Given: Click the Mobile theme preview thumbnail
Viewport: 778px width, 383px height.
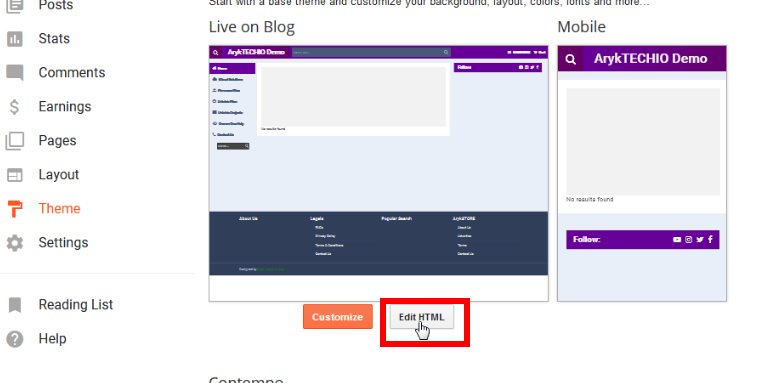Looking at the screenshot, I should pos(642,173).
